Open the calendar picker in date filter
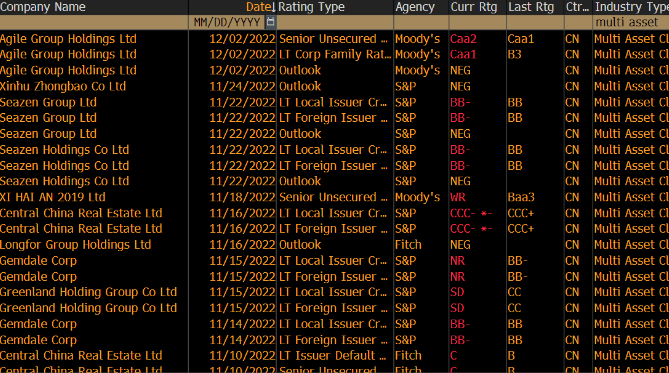 [271, 22]
